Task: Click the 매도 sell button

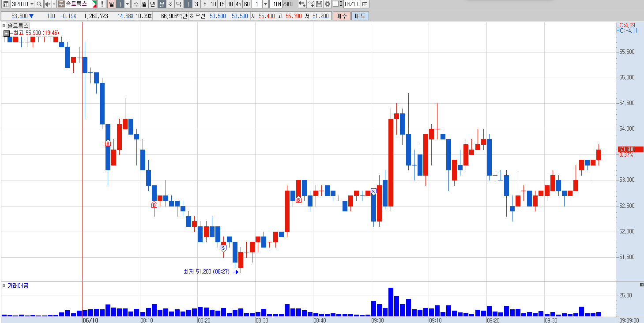Action: tap(360, 16)
